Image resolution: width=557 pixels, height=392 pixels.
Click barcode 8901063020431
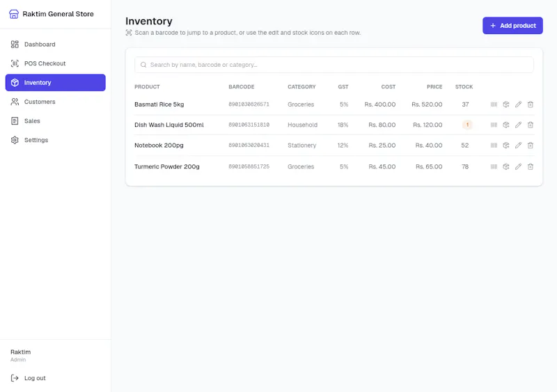(249, 146)
